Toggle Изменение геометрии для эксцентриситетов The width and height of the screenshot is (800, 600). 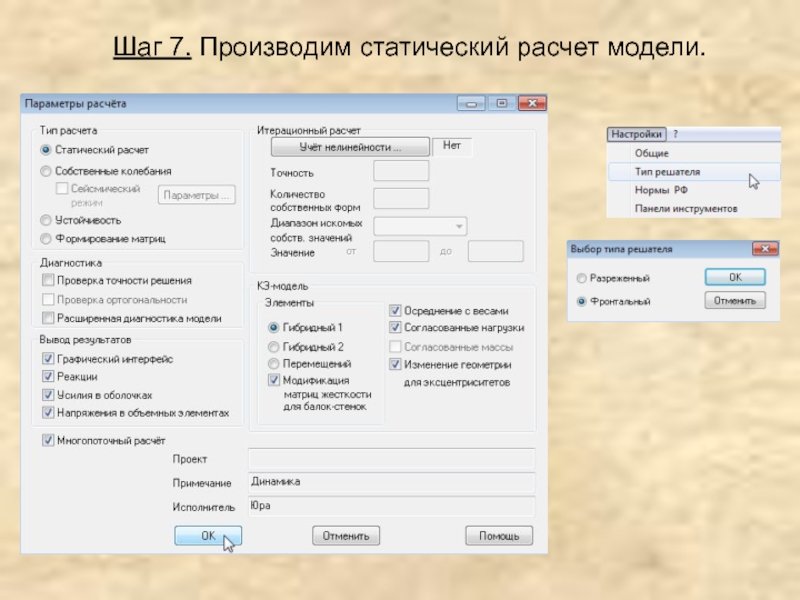395,364
